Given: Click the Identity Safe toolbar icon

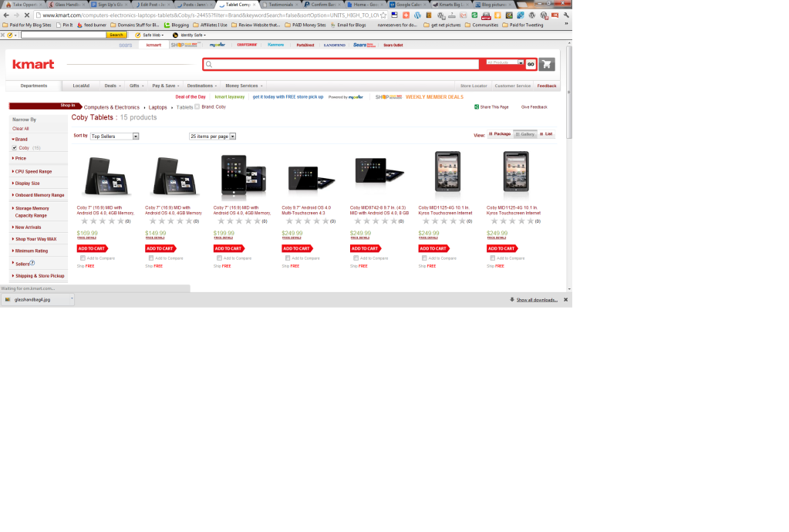Looking at the screenshot, I should pyautogui.click(x=175, y=35).
